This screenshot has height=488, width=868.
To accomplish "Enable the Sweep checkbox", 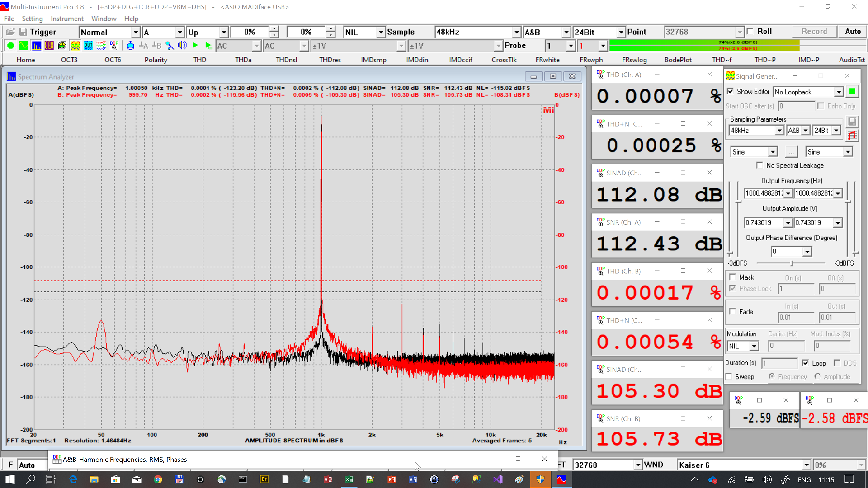I will 729,377.
